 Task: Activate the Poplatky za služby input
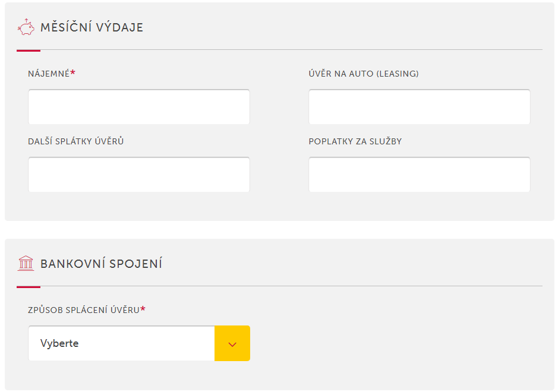pyautogui.click(x=419, y=175)
